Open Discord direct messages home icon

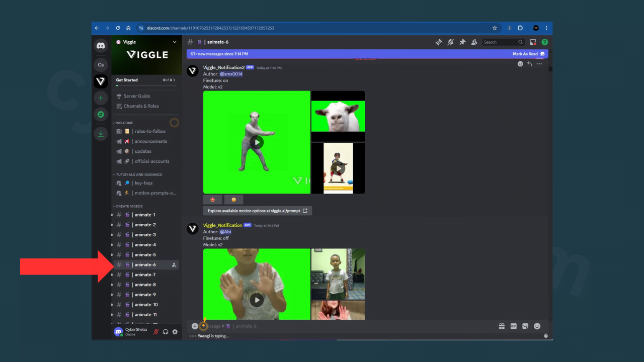[101, 46]
